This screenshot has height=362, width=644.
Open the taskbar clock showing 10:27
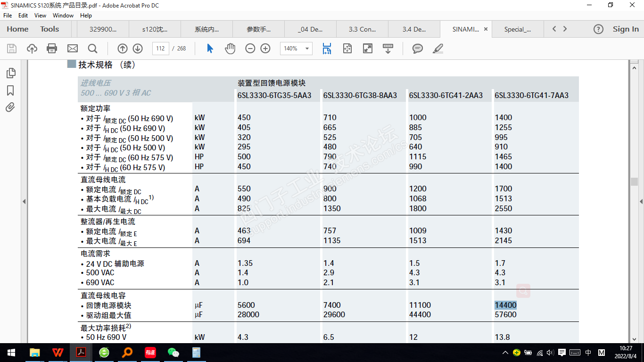click(x=626, y=353)
